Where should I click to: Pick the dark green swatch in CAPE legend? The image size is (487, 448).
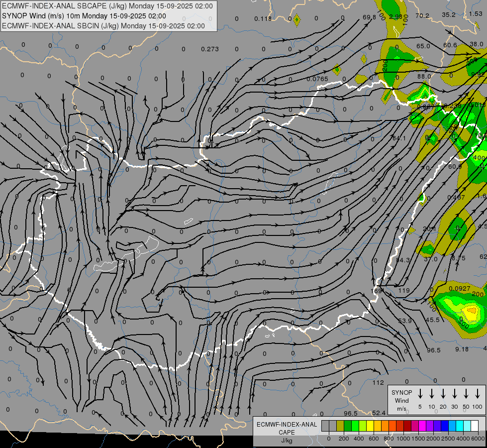(x=348, y=426)
